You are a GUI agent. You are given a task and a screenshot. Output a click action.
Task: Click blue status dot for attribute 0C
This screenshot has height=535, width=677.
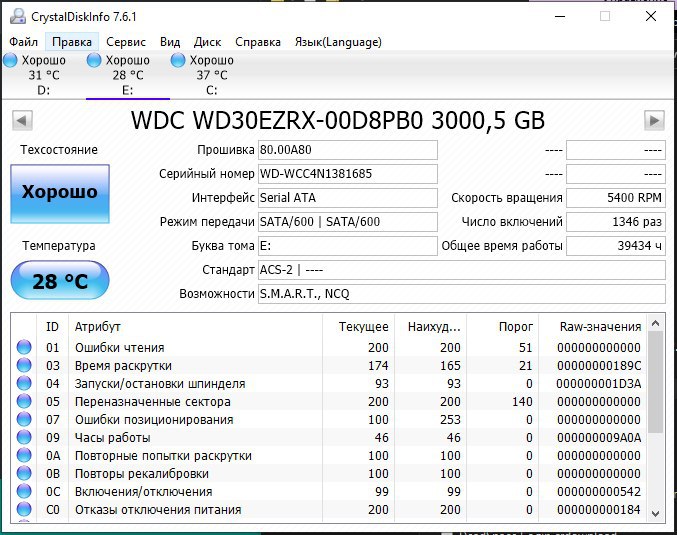pos(24,491)
